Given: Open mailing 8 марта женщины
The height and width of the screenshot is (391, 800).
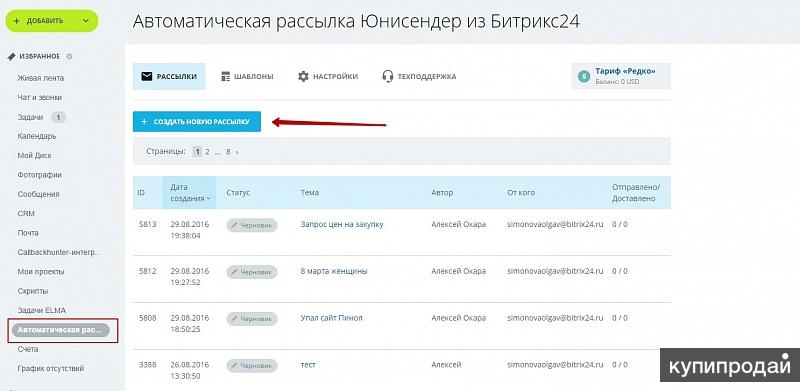Looking at the screenshot, I should coord(334,271).
